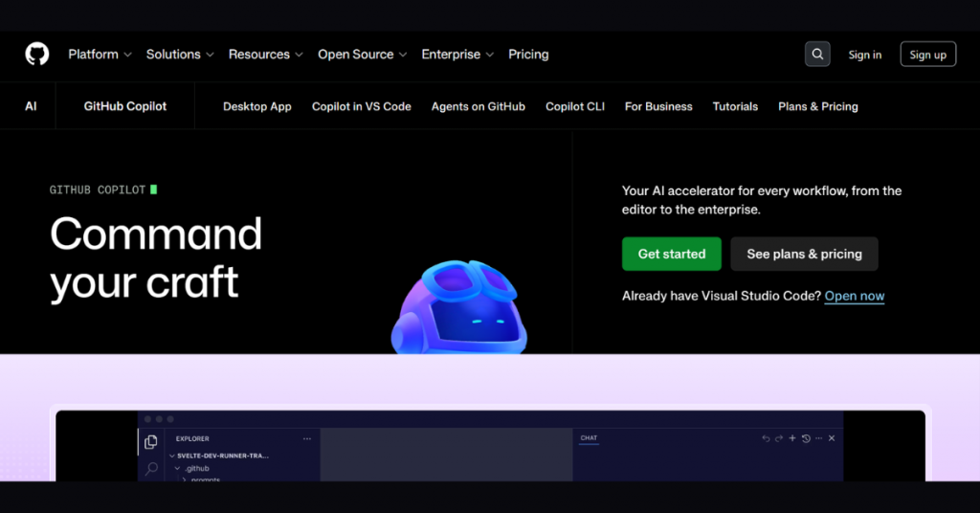Expand the Resources menu

tap(266, 55)
